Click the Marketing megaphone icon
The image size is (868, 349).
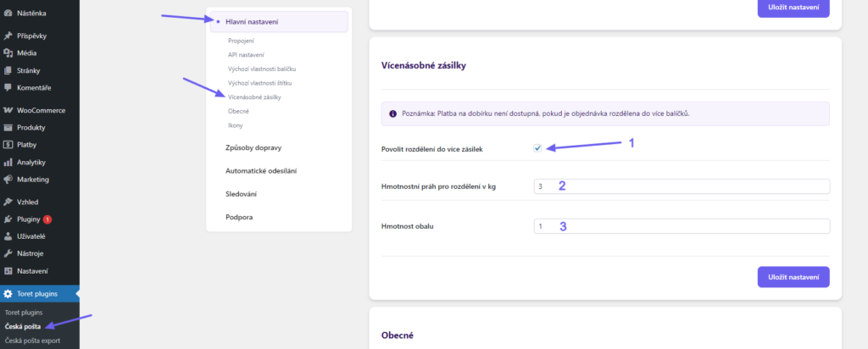[x=8, y=180]
